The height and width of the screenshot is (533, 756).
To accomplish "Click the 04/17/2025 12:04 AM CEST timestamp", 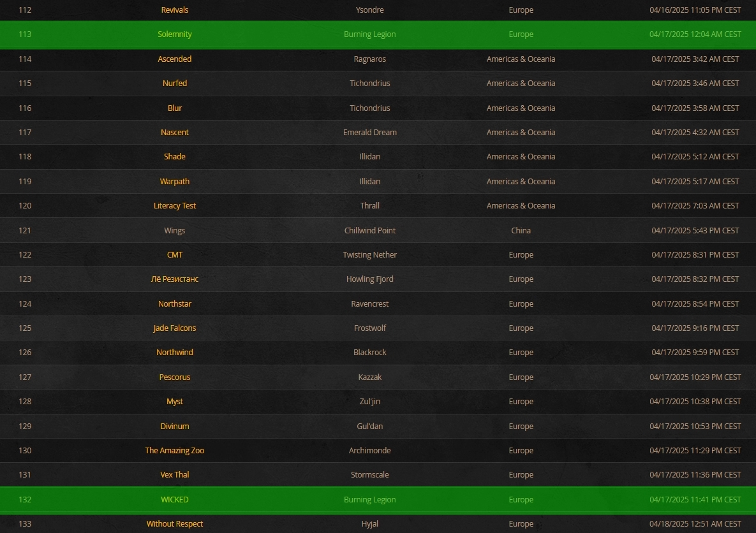I will (x=695, y=34).
